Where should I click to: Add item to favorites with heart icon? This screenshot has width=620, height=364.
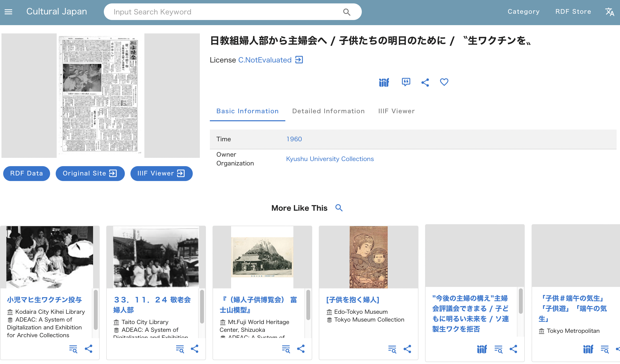pyautogui.click(x=444, y=82)
